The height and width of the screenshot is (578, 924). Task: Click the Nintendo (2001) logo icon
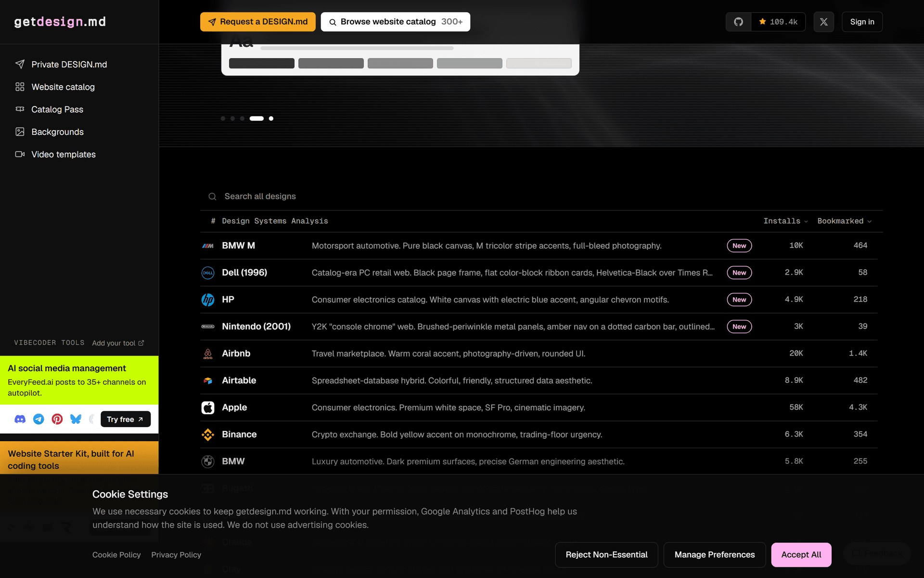208,327
